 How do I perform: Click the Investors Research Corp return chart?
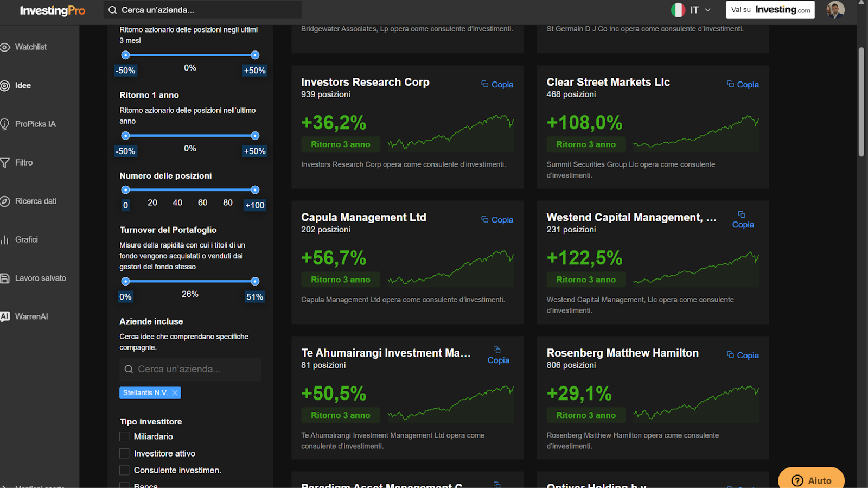tap(451, 132)
